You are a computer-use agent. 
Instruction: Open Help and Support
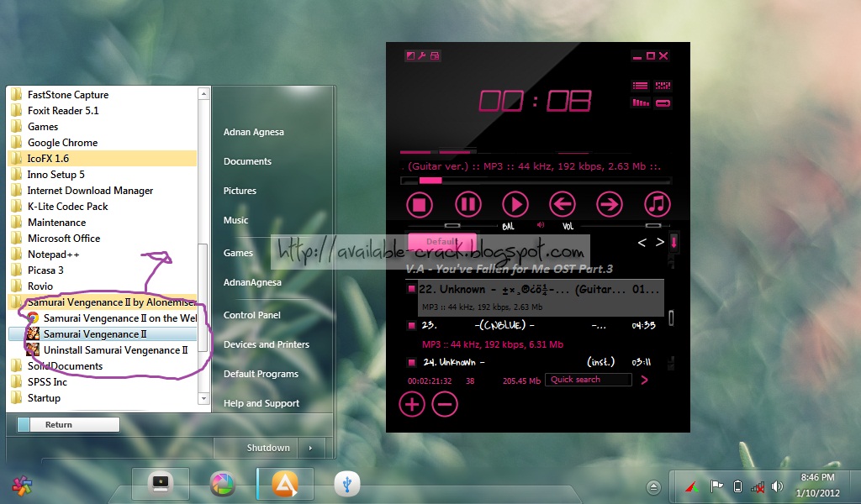coord(261,403)
